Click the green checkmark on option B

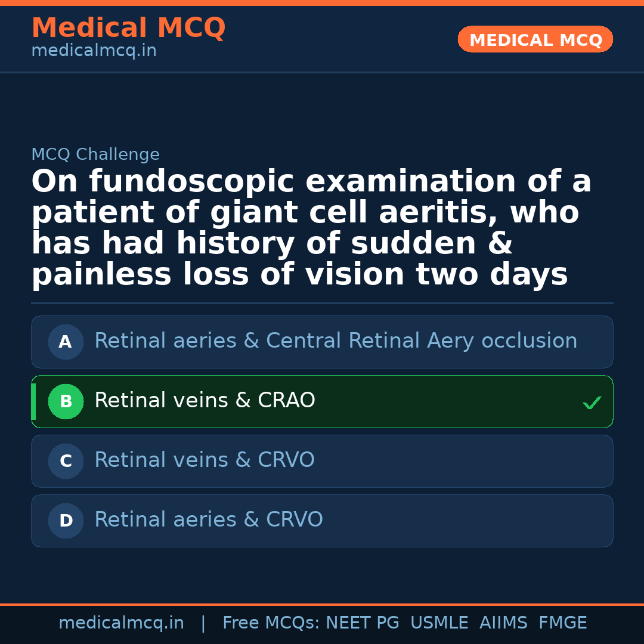pyautogui.click(x=592, y=403)
